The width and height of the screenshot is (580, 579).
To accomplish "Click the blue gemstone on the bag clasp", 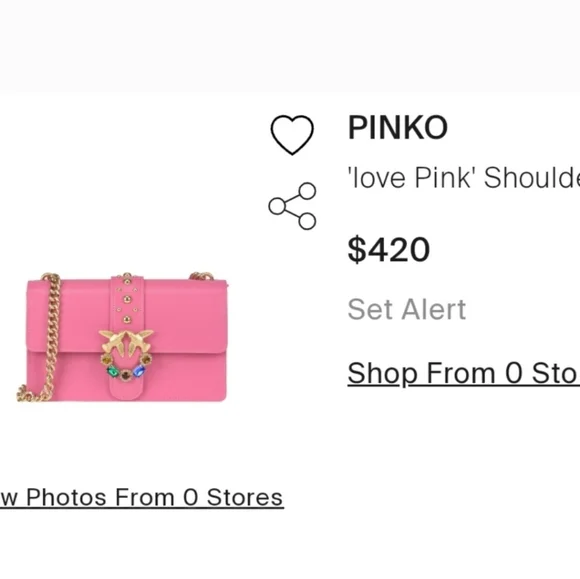I will coord(139,371).
